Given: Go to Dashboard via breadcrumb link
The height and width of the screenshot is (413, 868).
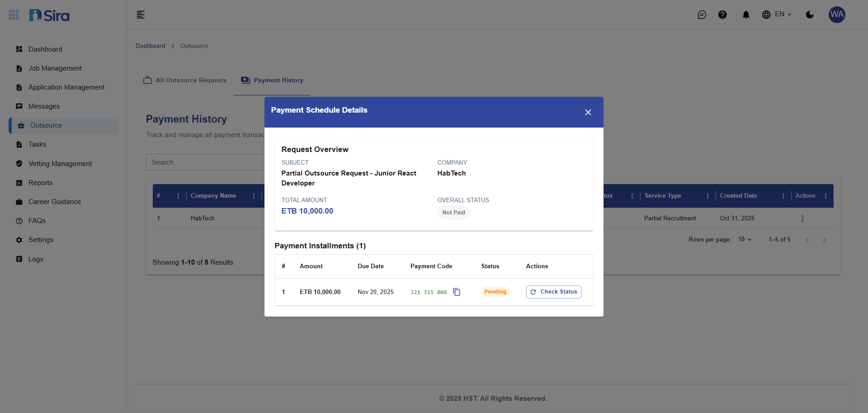Looking at the screenshot, I should [150, 46].
